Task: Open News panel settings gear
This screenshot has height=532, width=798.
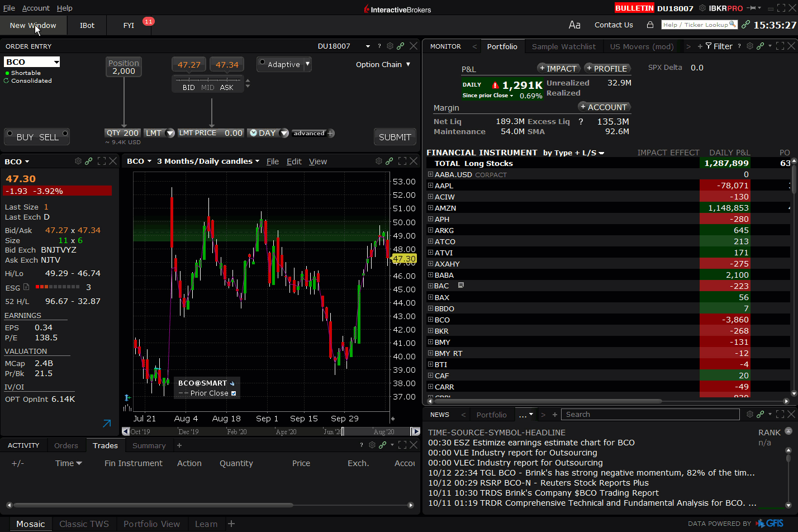Action: [750, 414]
